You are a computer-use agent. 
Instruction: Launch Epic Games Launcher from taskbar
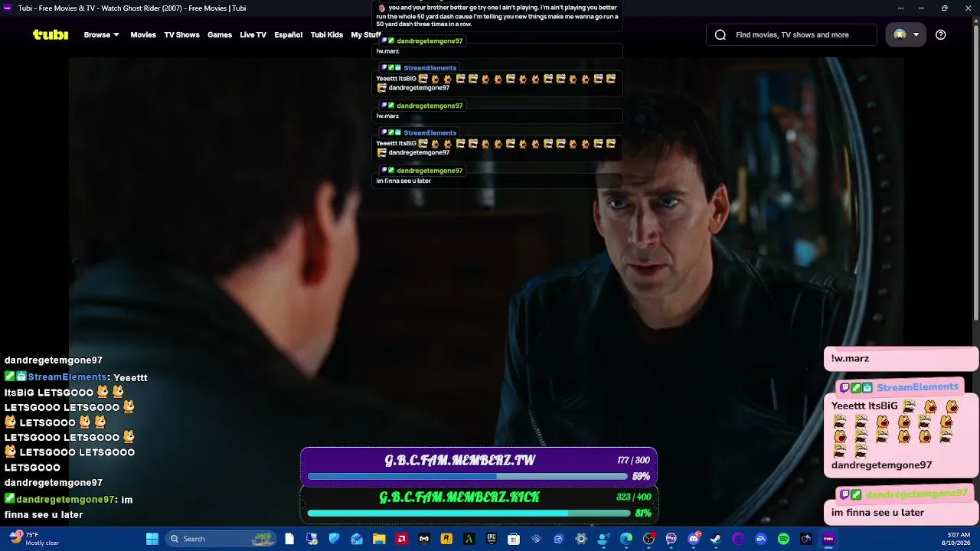pyautogui.click(x=492, y=539)
